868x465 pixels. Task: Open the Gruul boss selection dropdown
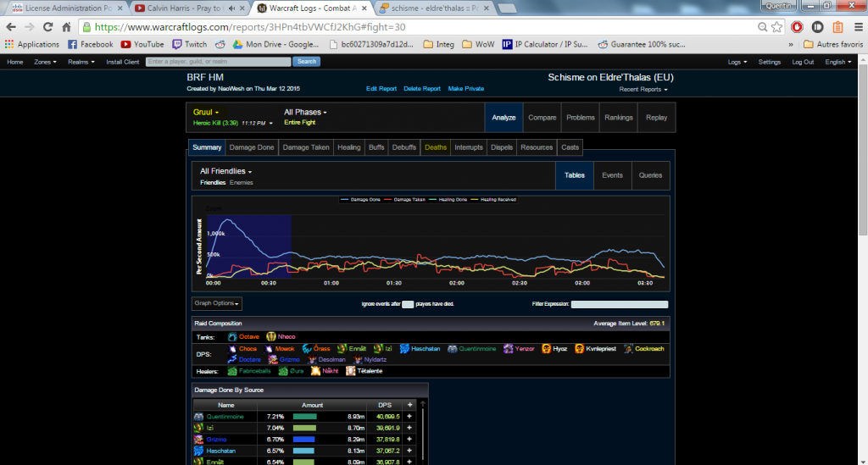pyautogui.click(x=206, y=113)
